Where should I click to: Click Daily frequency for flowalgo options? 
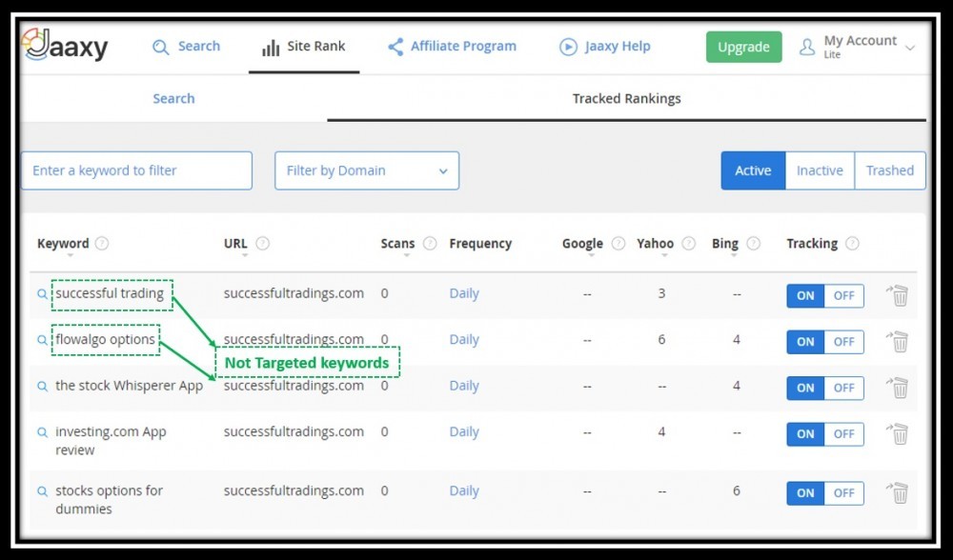pos(464,340)
